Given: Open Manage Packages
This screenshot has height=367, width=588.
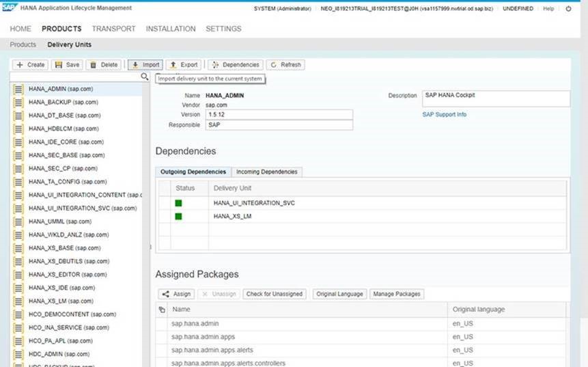Looking at the screenshot, I should (x=397, y=294).
